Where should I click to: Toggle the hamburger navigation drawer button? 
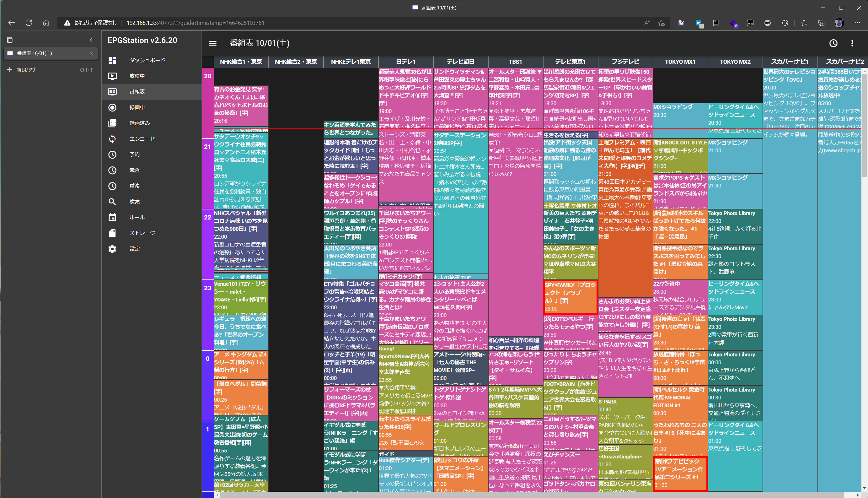tap(212, 43)
